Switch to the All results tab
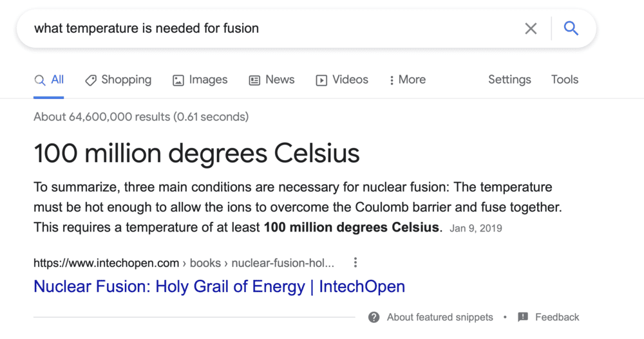The height and width of the screenshot is (339, 644). [50, 80]
